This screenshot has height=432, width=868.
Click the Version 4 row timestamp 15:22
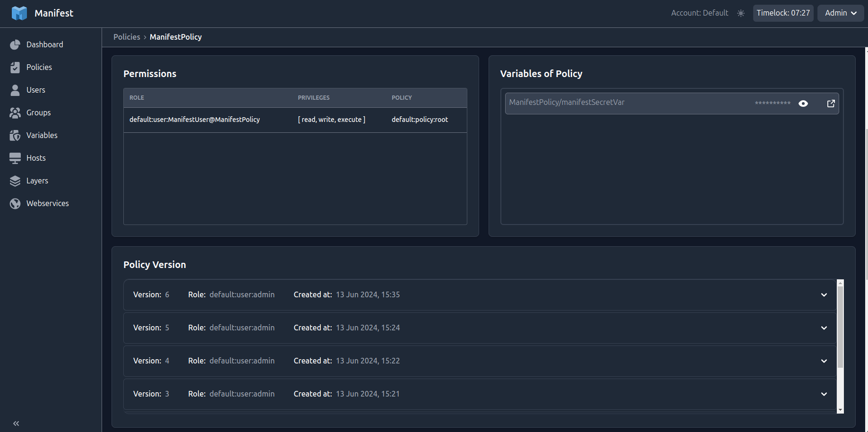coord(368,361)
